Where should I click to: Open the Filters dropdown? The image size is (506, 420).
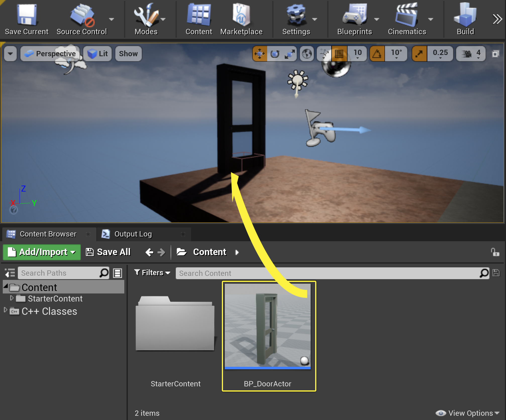[x=152, y=273]
